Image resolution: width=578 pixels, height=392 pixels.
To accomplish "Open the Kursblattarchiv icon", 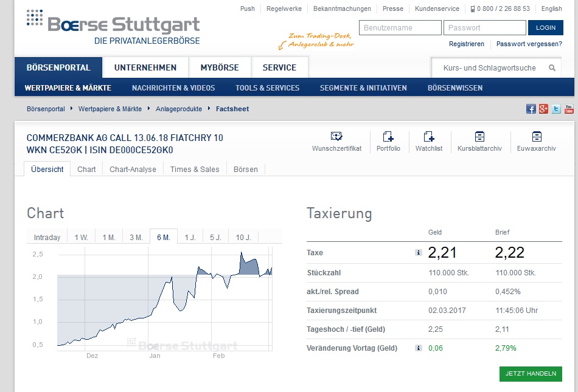I will (x=479, y=137).
